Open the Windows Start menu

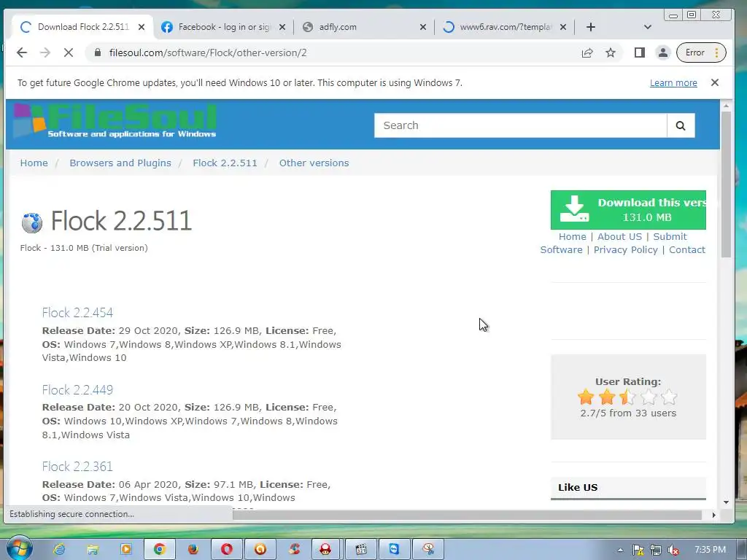19,548
